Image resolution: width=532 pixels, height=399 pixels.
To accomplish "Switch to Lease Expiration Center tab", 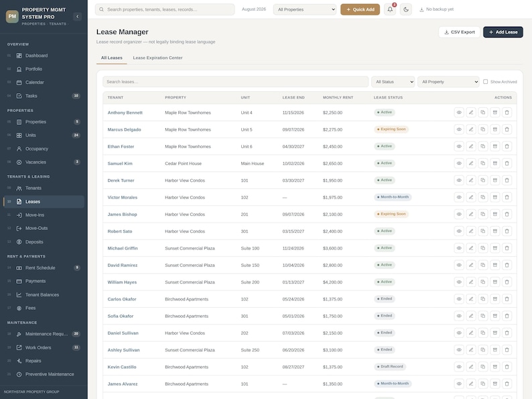I will [x=157, y=58].
